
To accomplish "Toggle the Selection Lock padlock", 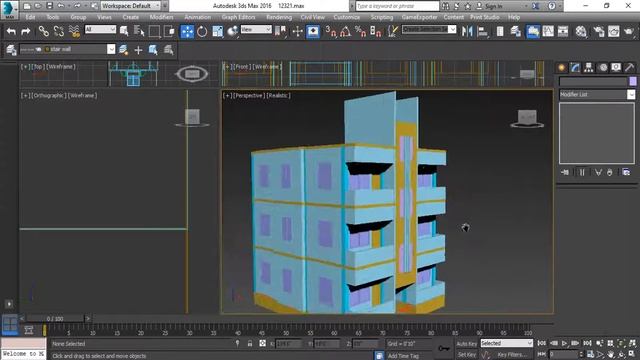I will [249, 344].
